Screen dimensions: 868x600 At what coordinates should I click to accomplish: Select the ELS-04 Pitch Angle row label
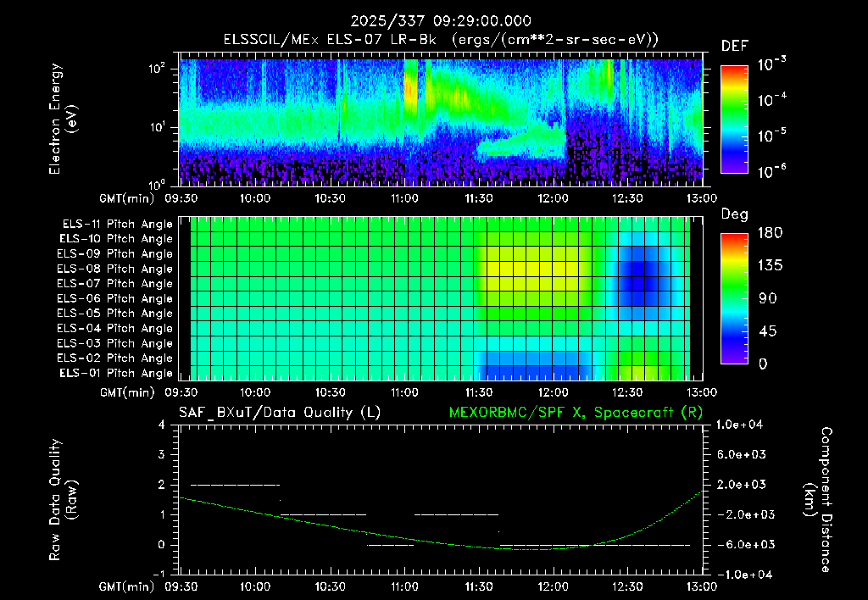115,329
